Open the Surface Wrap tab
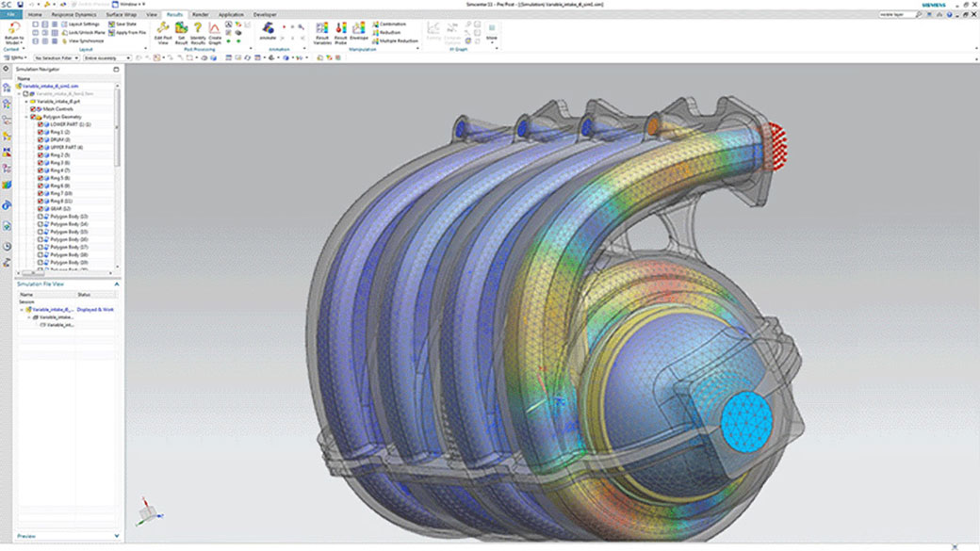This screenshot has width=980, height=551. click(122, 14)
